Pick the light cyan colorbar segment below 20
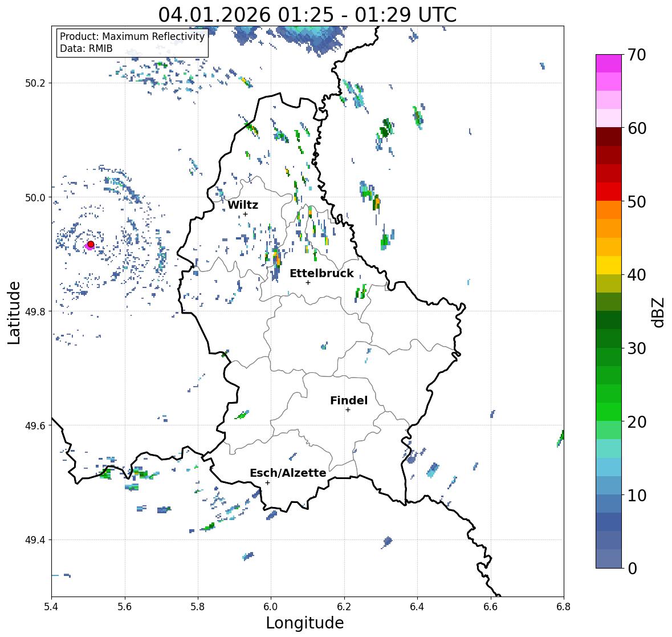672x637 pixels. 609,448
